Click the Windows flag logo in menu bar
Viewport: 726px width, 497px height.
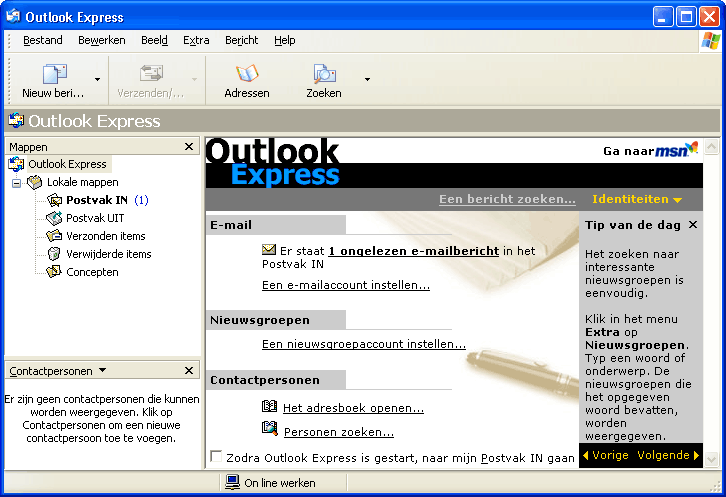click(711, 41)
